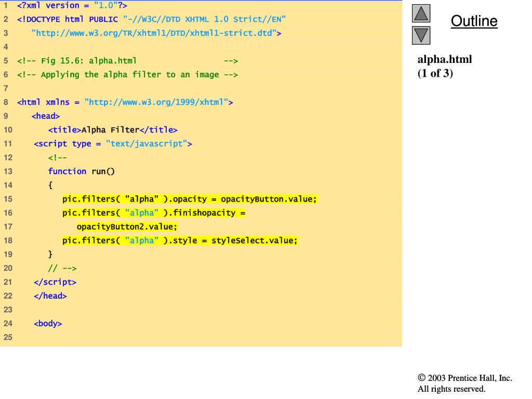Click the "<!--" comment opener on line 12
This screenshot has width=532, height=399.
click(57, 158)
